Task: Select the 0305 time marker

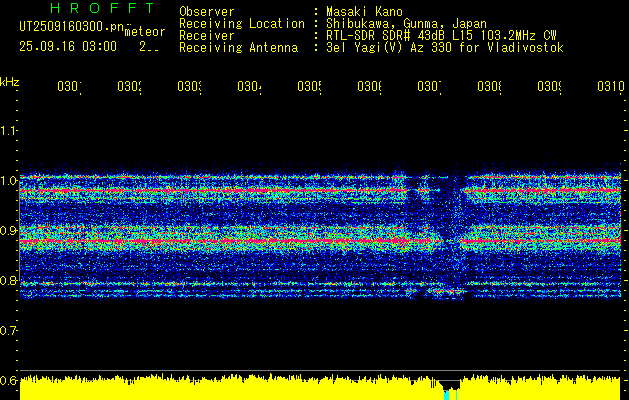Action: click(x=309, y=86)
